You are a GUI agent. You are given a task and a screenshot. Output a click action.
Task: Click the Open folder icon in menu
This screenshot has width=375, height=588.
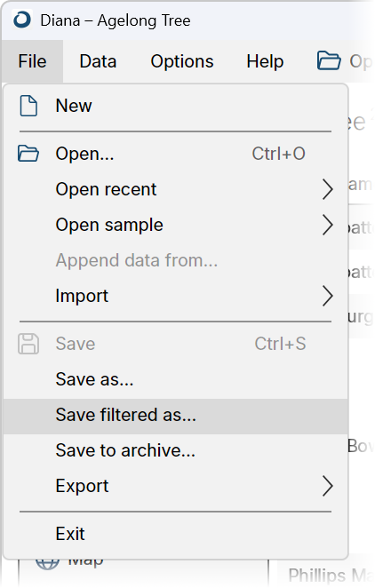(28, 154)
